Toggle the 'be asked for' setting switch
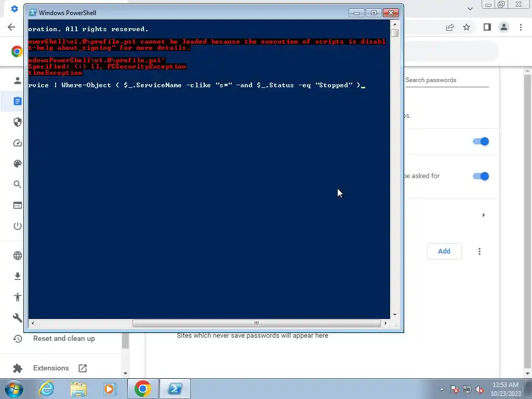Viewport: 532px width, 399px height. [481, 176]
